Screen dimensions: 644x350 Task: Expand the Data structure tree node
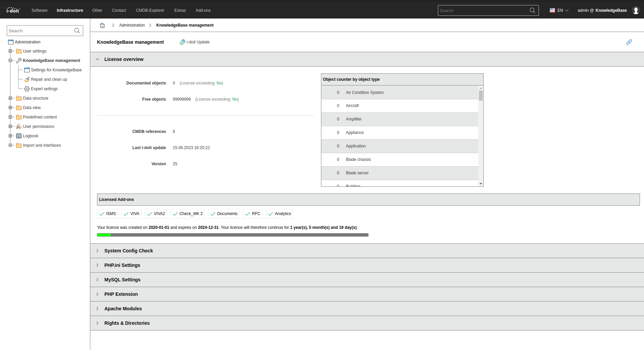pos(10,98)
